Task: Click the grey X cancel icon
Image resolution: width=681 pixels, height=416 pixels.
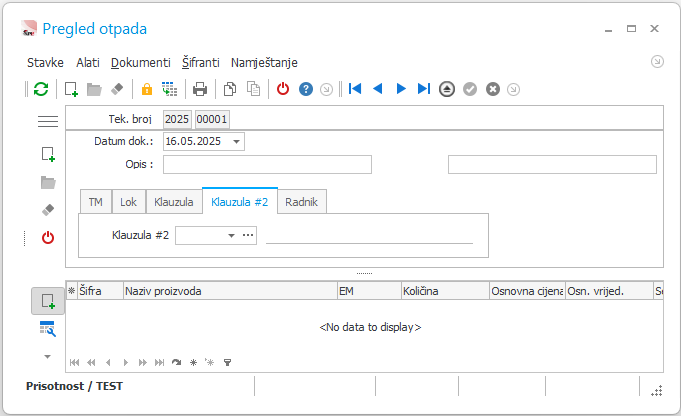Action: tap(493, 89)
